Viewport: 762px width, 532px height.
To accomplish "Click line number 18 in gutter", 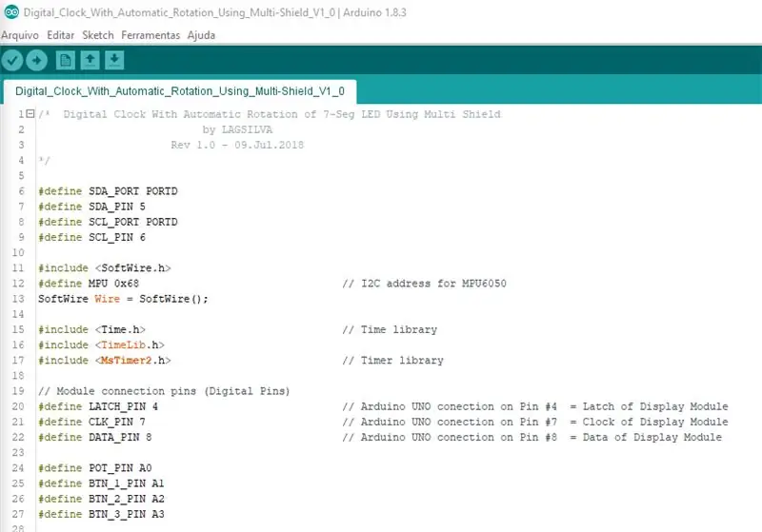I will (18, 376).
